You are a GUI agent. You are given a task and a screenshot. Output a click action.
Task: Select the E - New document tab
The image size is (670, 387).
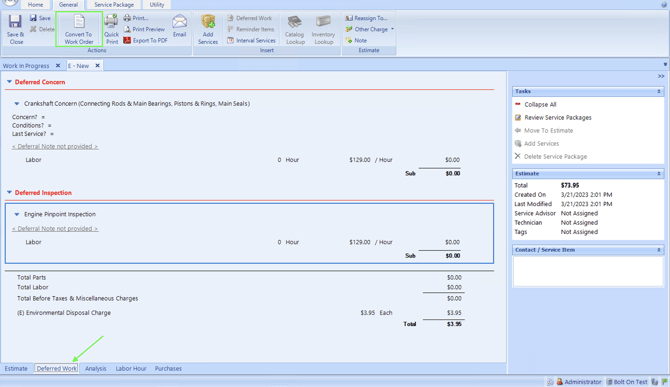tap(79, 66)
